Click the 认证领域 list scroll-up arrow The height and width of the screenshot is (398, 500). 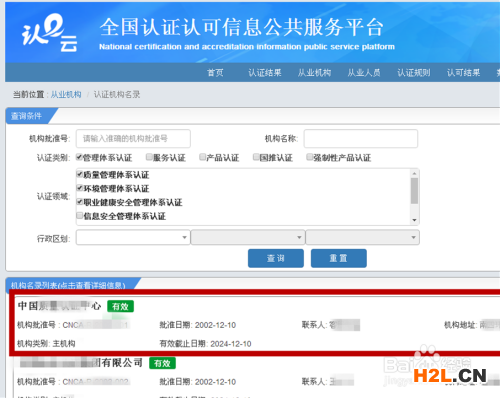click(414, 173)
